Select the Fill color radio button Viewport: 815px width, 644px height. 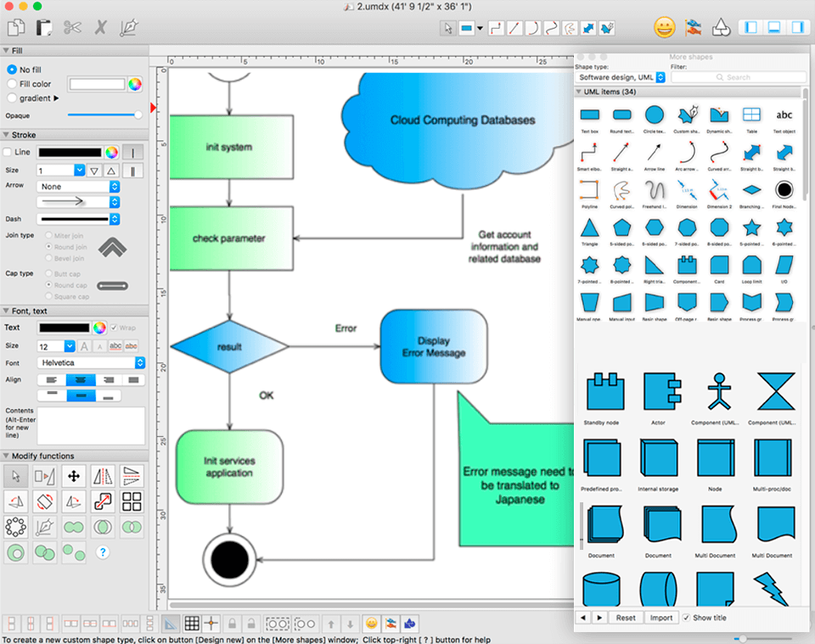[x=12, y=84]
